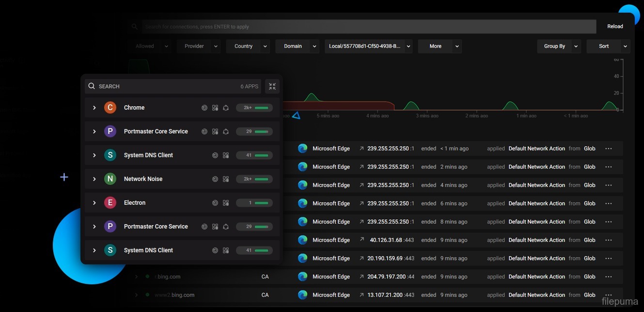Screen dimensions: 644x312
Task: Expand the Chrome app entry
Action: pyautogui.click(x=94, y=108)
